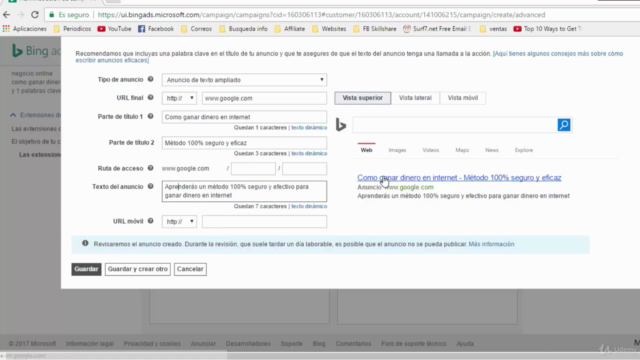Collapse the Extensiones section chevron
Image resolution: width=640 pixels, height=360 pixels.
tap(13, 115)
